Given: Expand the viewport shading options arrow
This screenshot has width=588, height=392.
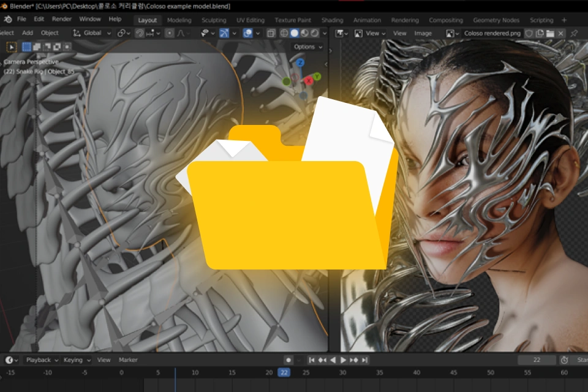Looking at the screenshot, I should (x=325, y=33).
